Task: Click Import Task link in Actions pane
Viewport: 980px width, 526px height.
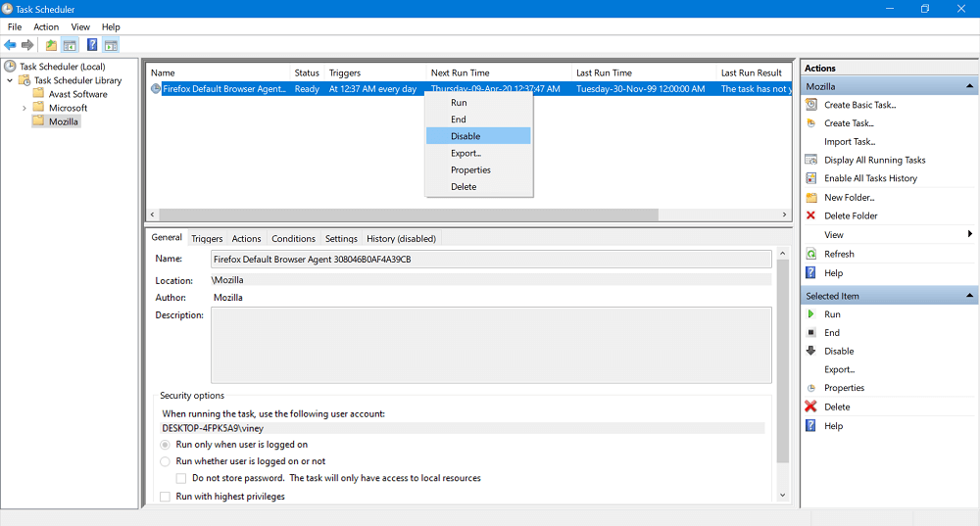Action: point(850,142)
